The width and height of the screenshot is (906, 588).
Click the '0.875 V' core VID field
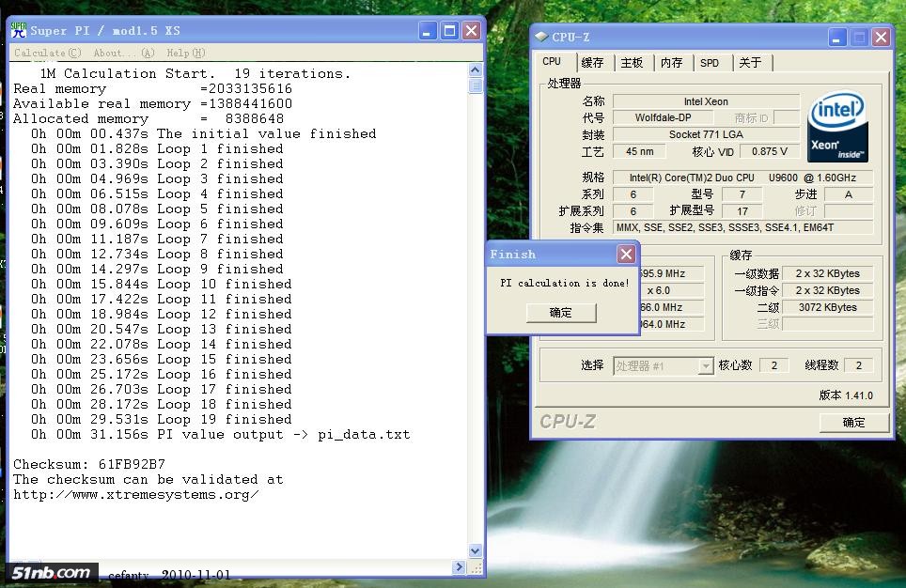(769, 151)
